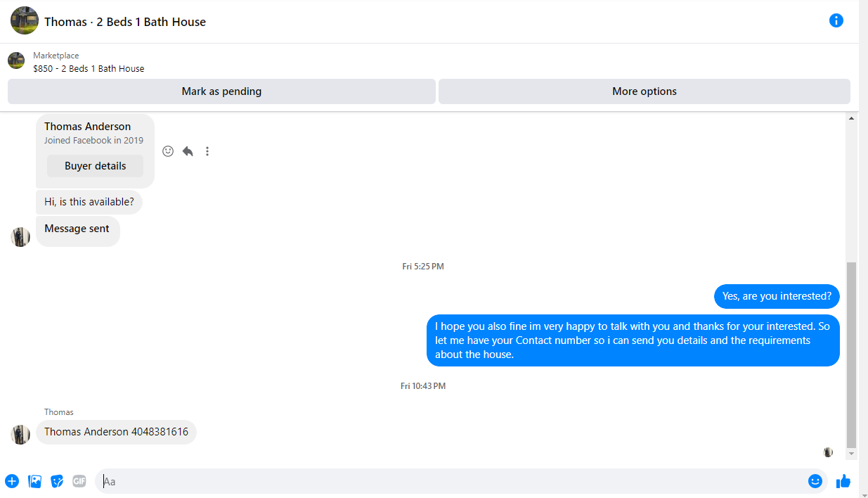Click the scrollbar up arrow
Screen dimensions: 868x498
pyautogui.click(x=851, y=118)
